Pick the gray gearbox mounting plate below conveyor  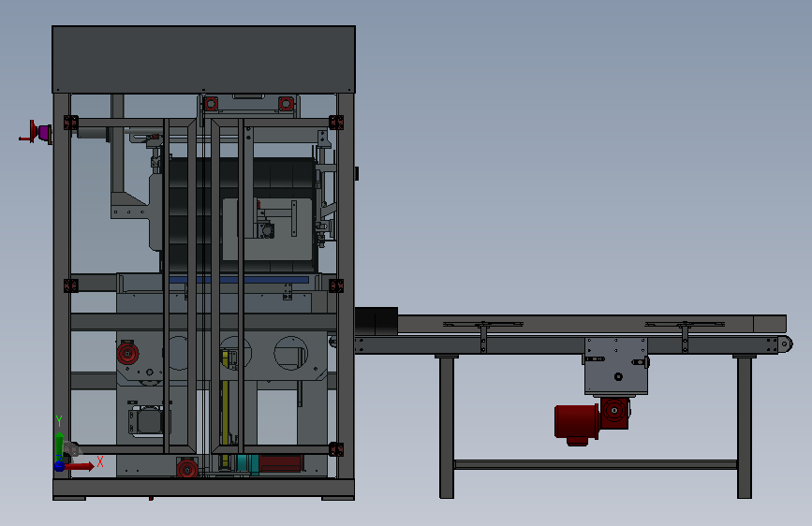pyautogui.click(x=616, y=367)
